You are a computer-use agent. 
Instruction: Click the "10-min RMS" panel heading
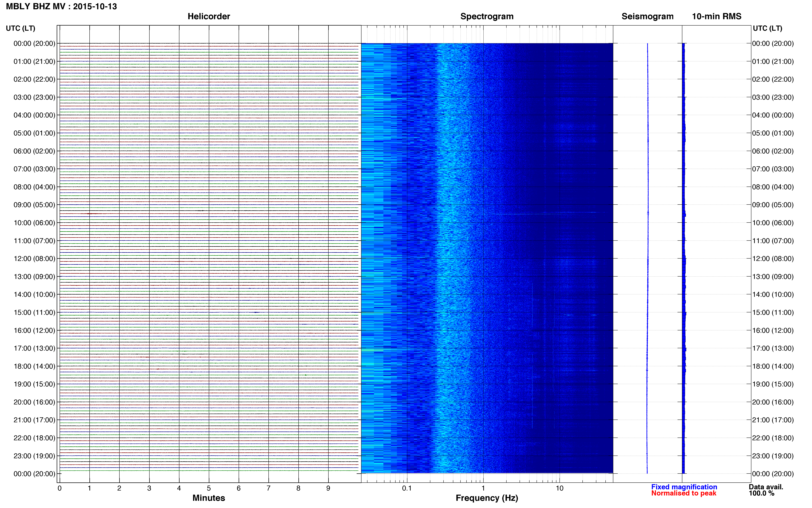[717, 16]
